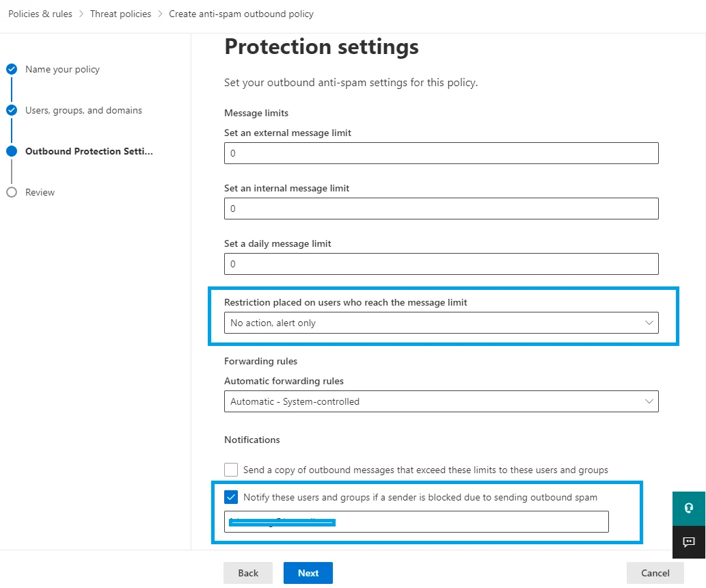The image size is (706, 588).
Task: Click the Back button
Action: point(248,573)
